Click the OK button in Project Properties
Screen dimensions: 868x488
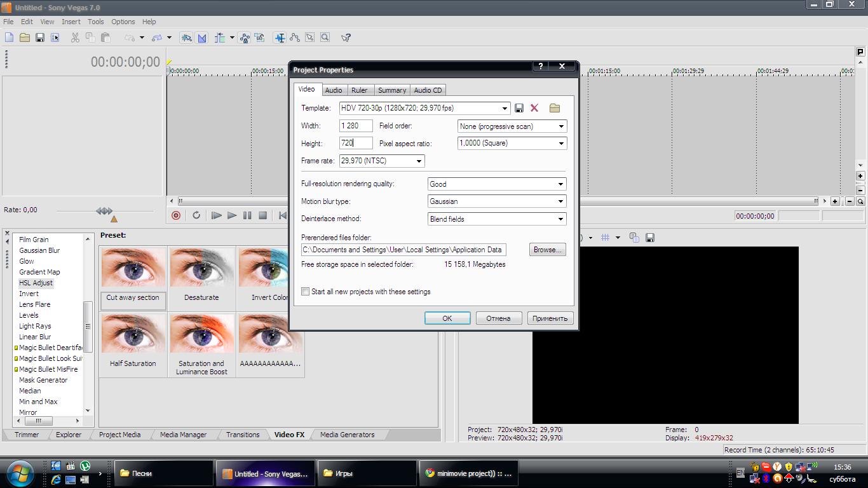tap(447, 318)
